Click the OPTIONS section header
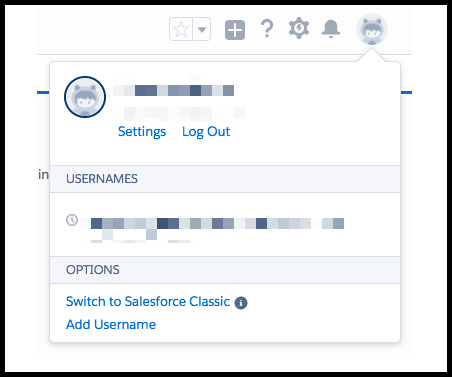Image resolution: width=452 pixels, height=377 pixels. tap(225, 270)
